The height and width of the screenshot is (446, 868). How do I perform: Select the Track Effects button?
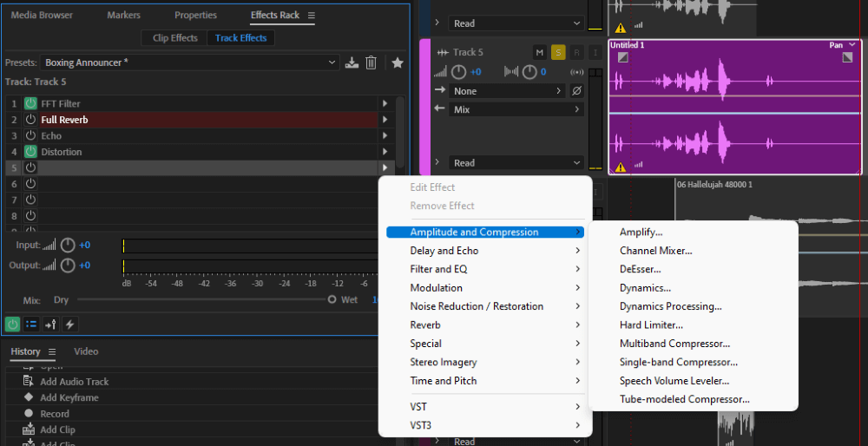[x=240, y=38]
